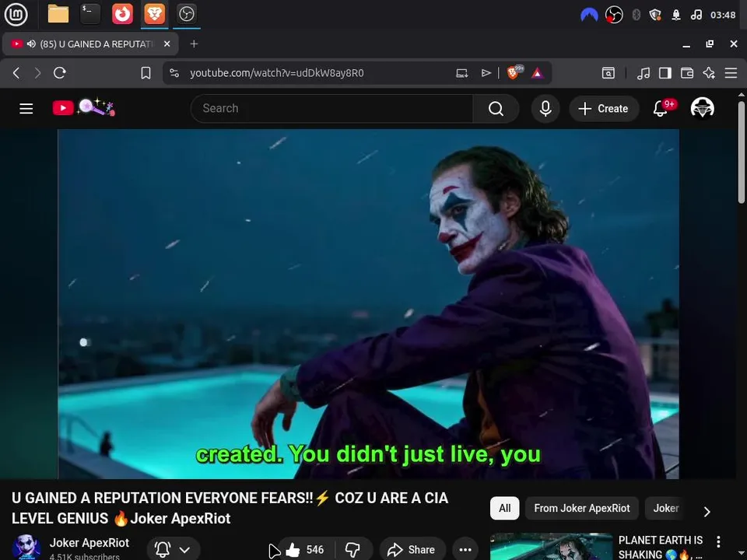
Task: Open the account avatar menu
Action: 702,108
